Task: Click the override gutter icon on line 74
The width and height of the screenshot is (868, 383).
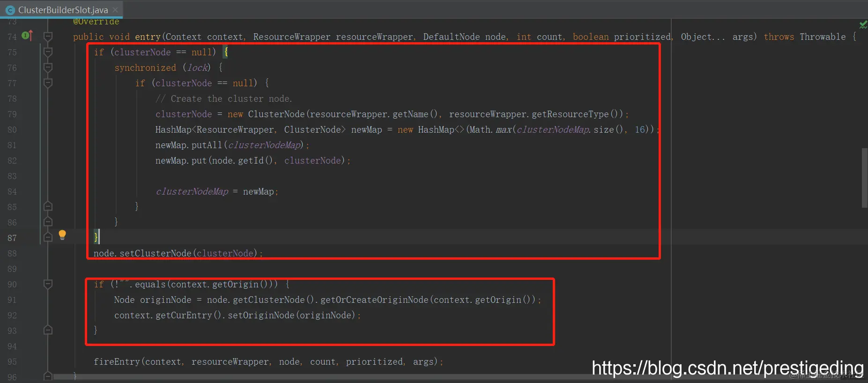Action: 27,36
